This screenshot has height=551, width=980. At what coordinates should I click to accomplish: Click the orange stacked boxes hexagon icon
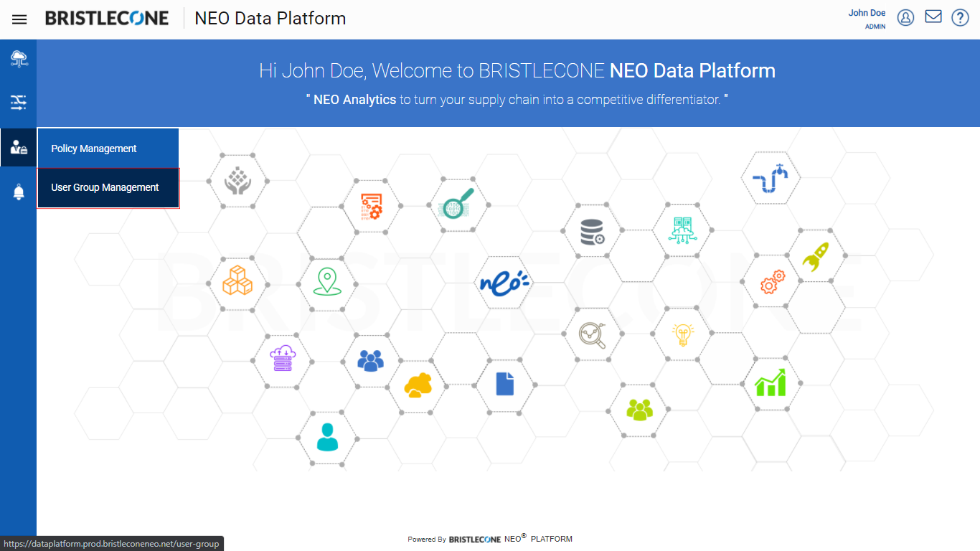point(237,281)
